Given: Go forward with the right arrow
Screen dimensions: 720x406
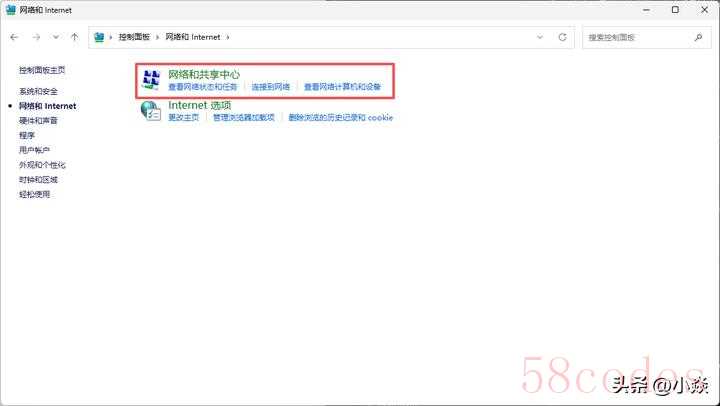Looking at the screenshot, I should (x=36, y=37).
